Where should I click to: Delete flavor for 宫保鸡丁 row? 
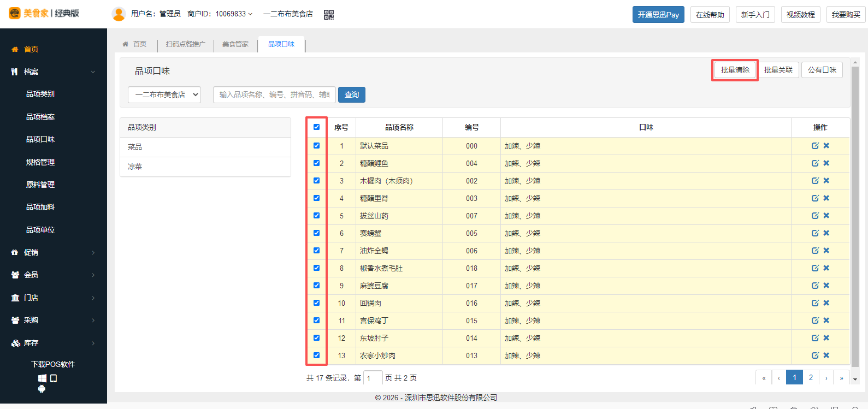click(826, 321)
